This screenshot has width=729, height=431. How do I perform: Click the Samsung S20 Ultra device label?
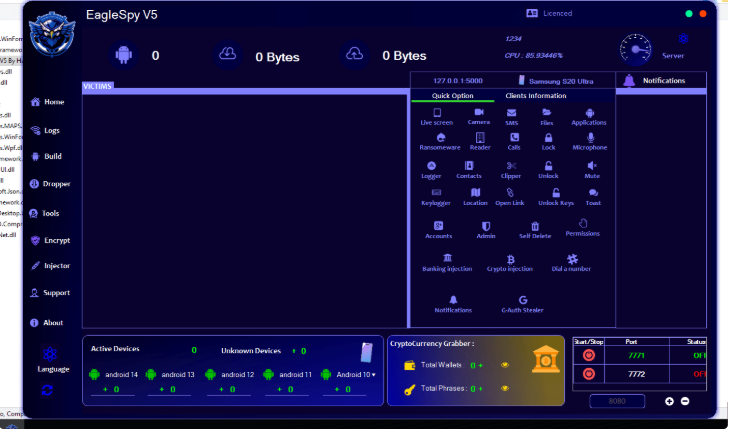[x=561, y=81]
